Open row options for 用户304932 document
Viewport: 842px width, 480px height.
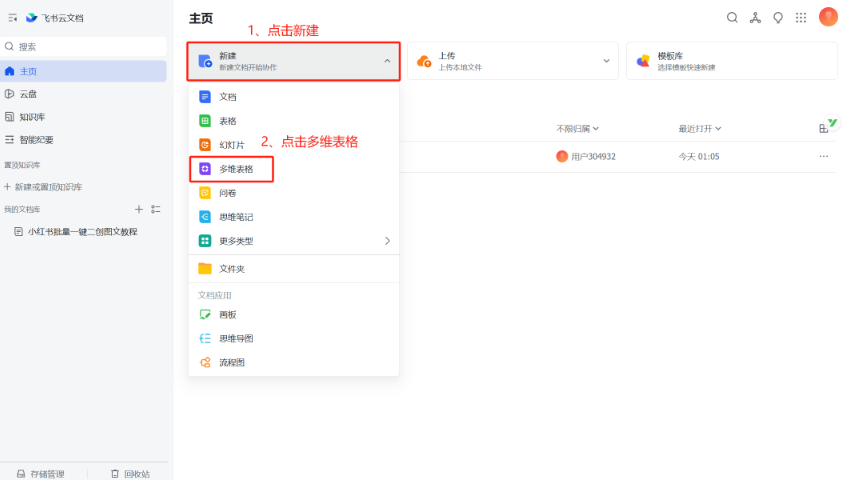[824, 156]
